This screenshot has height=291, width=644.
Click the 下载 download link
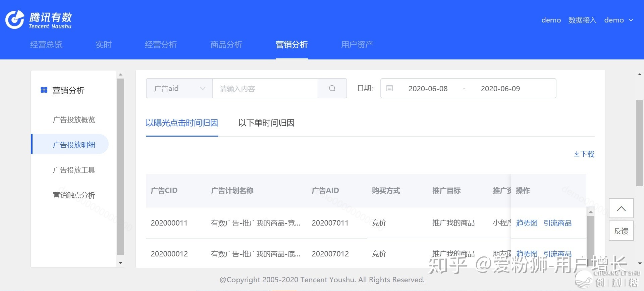click(584, 154)
